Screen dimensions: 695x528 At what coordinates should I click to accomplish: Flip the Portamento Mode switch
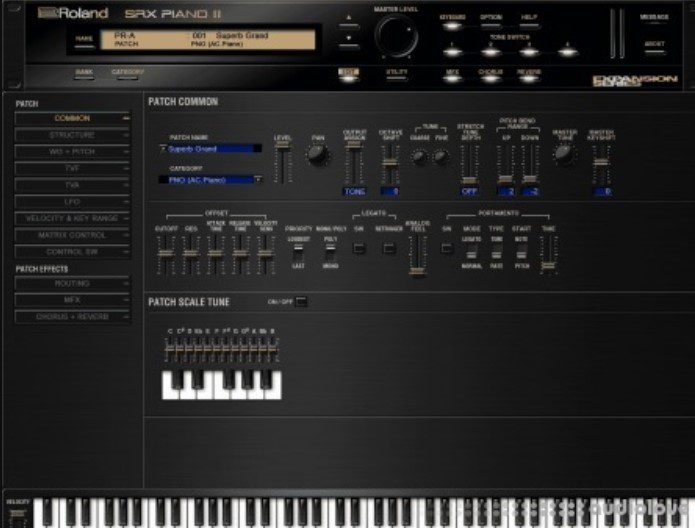(471, 254)
